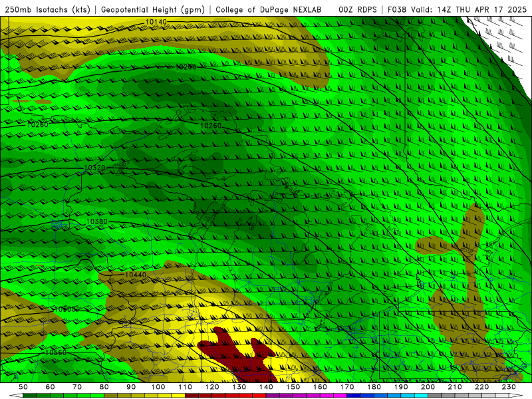532x399 pixels.
Task: Click the 90 kt color bar label
Action: pos(131,387)
